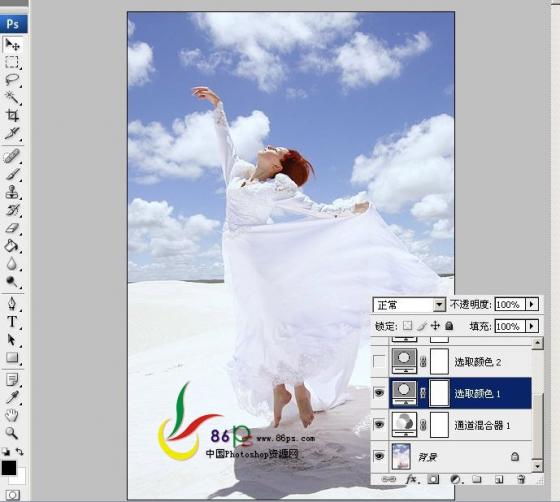Open the 正常 blend mode dropdown

tap(410, 305)
